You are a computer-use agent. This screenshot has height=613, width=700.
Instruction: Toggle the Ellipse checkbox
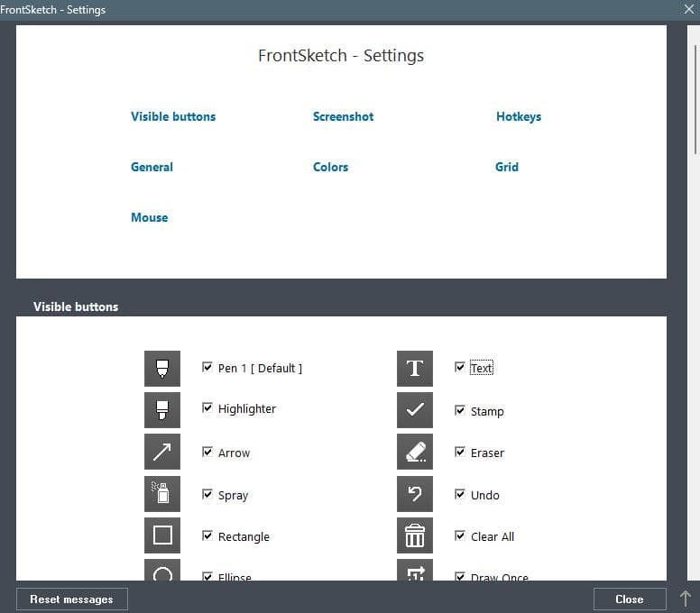pyautogui.click(x=207, y=576)
